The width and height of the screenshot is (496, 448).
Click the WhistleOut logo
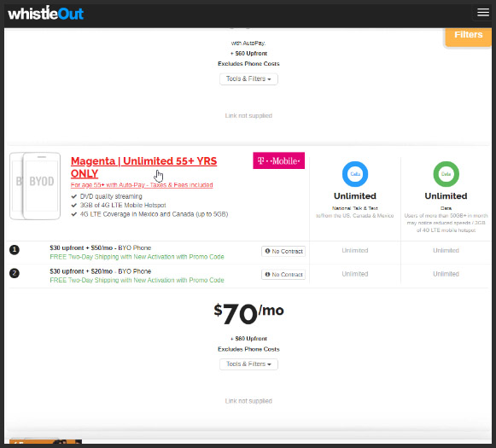[x=45, y=14]
